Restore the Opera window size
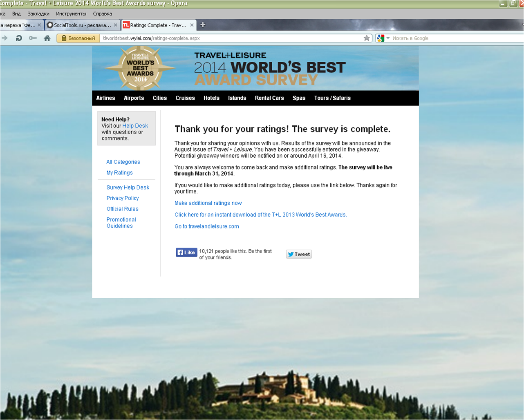Viewport: 524px width, 420px height. pyautogui.click(x=513, y=3)
